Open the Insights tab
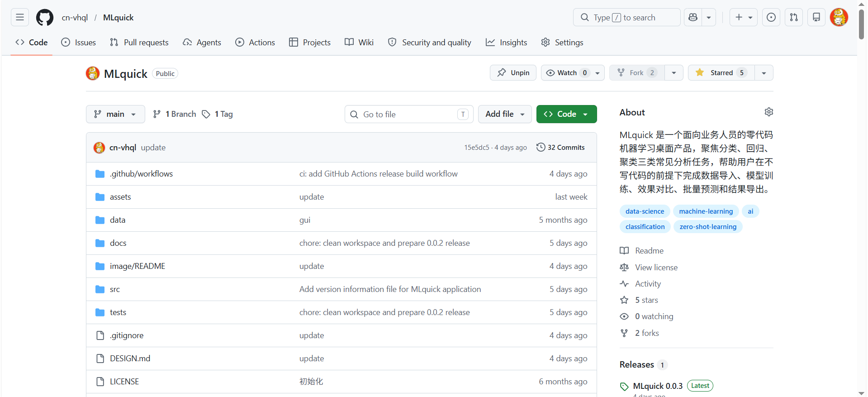Image resolution: width=868 pixels, height=397 pixels. tap(507, 42)
